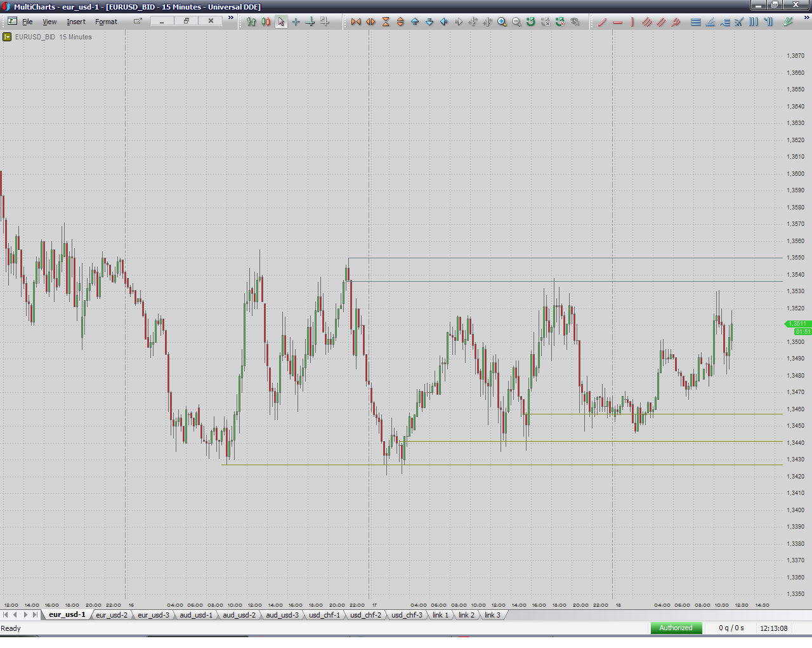Choose the large crosshair cursor tool

[x=310, y=22]
